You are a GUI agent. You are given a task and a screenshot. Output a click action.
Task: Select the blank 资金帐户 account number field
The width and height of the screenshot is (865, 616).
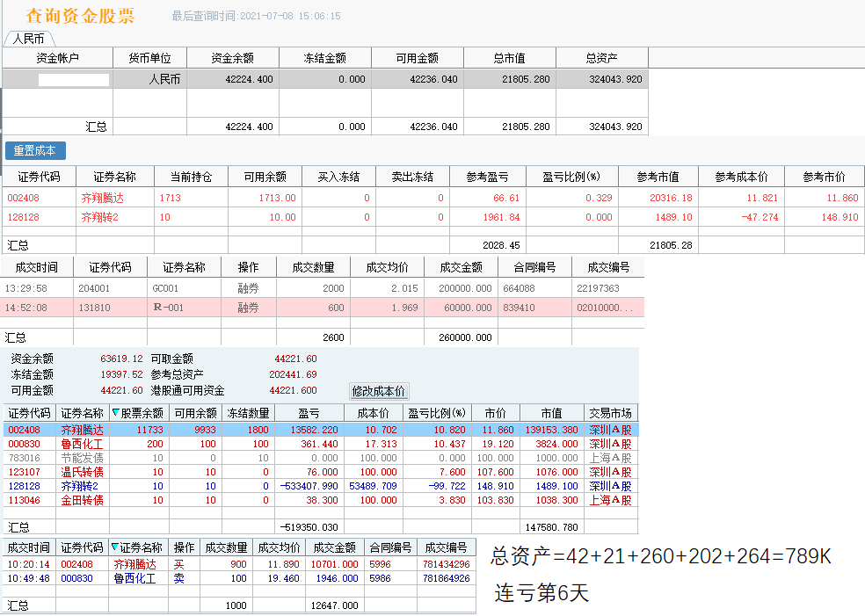(74, 79)
